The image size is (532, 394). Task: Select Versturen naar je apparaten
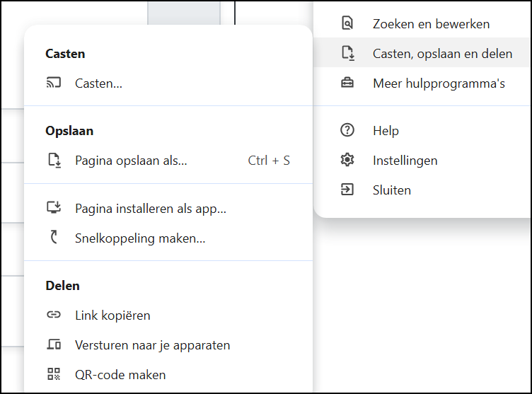(168, 345)
